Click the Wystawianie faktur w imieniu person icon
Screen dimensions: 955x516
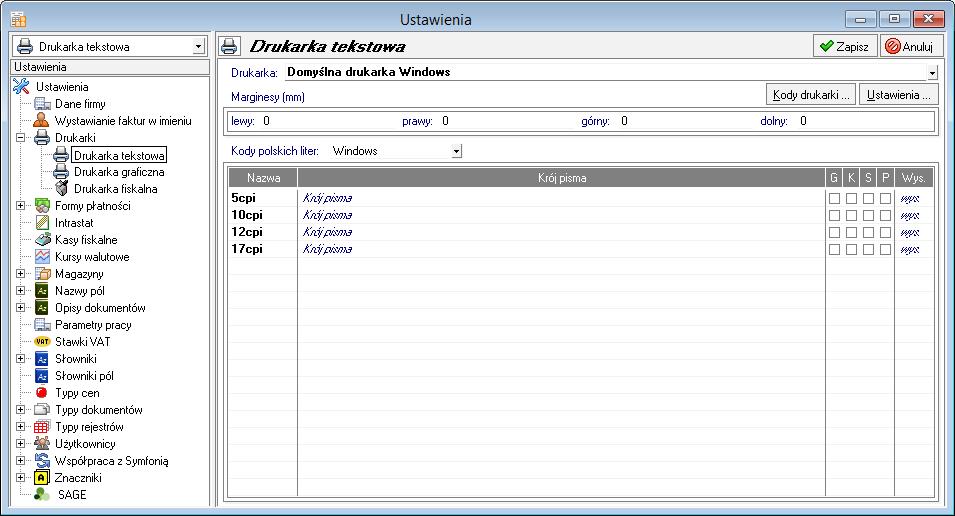tap(41, 121)
